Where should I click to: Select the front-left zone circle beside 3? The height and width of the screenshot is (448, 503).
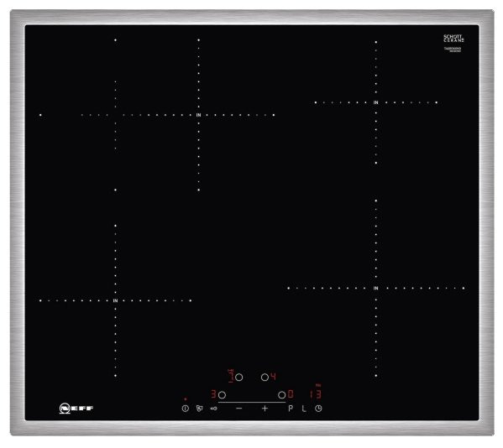click(x=222, y=395)
